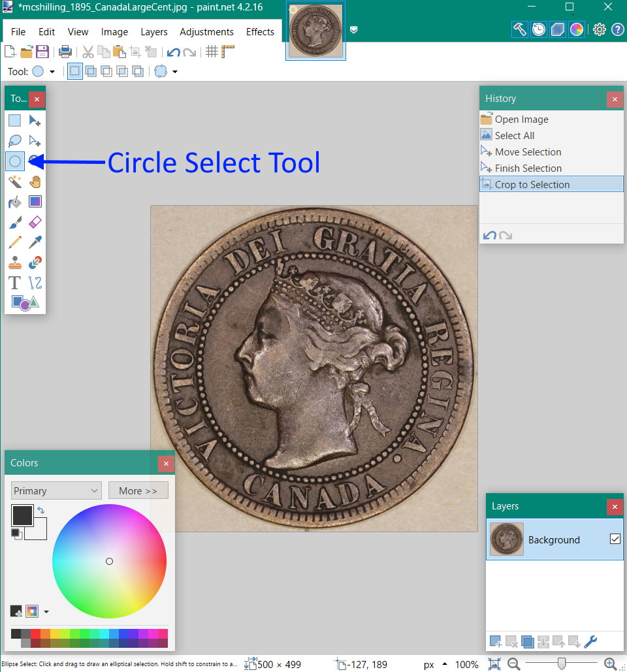Screen dimensions: 627x672
Task: Select the Rectangle Select tool
Action: click(14, 120)
